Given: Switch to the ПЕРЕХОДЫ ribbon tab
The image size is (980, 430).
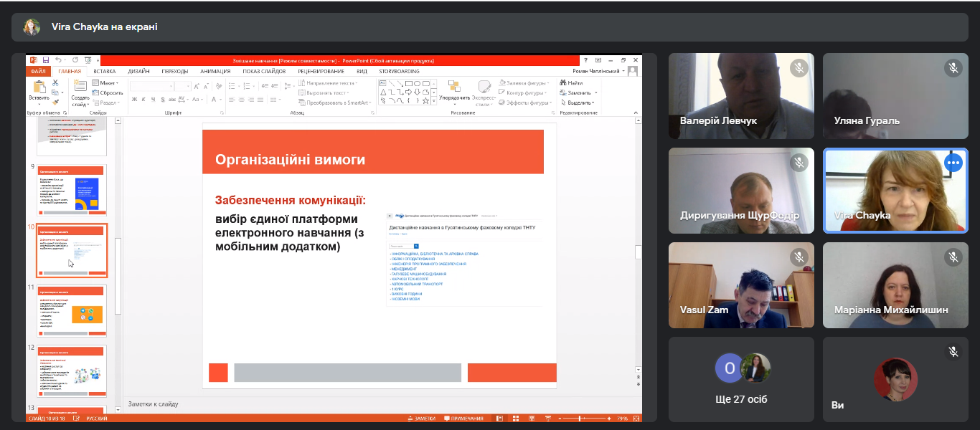Looking at the screenshot, I should 175,71.
